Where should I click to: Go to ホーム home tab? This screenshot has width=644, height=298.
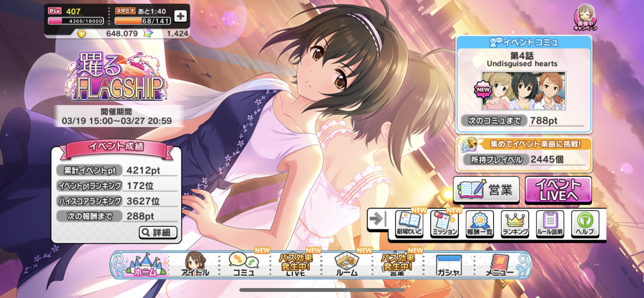[145, 265]
